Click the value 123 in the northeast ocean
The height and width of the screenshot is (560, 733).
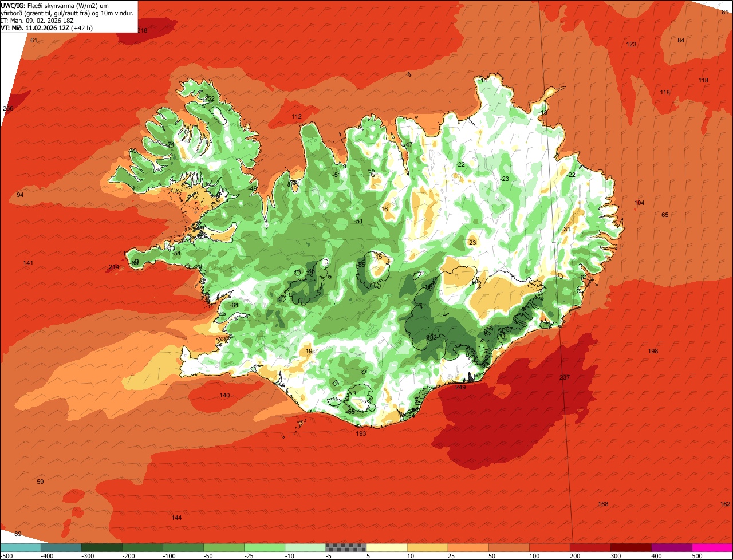(x=631, y=44)
